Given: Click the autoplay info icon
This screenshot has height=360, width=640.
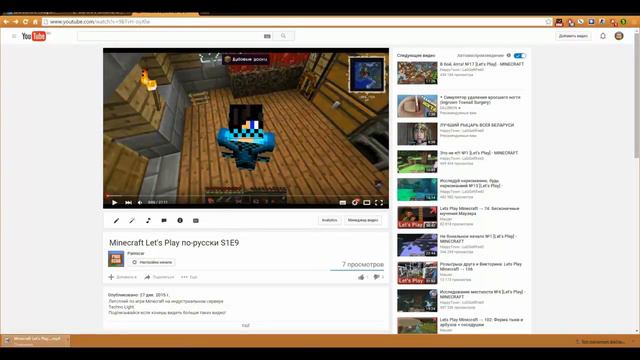Looking at the screenshot, I should click(509, 56).
